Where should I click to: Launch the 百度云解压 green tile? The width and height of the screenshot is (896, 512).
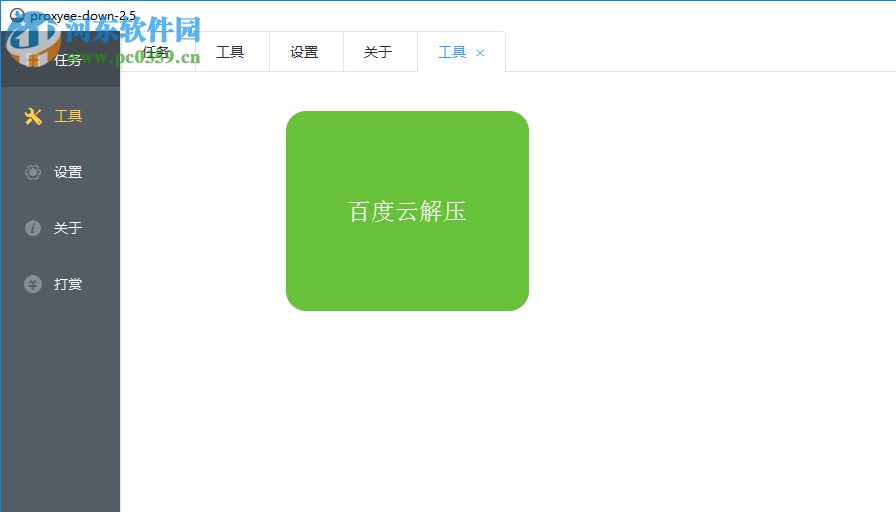407,211
